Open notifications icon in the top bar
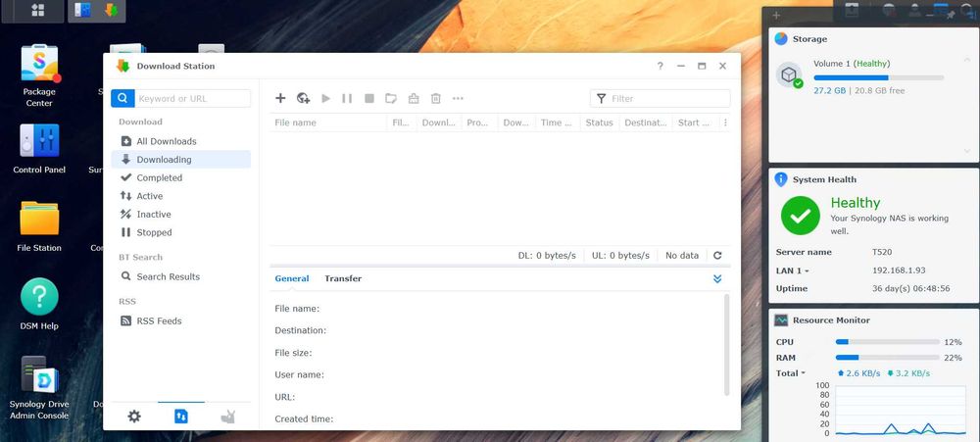Screen dimensions: 980x442 pyautogui.click(x=888, y=10)
